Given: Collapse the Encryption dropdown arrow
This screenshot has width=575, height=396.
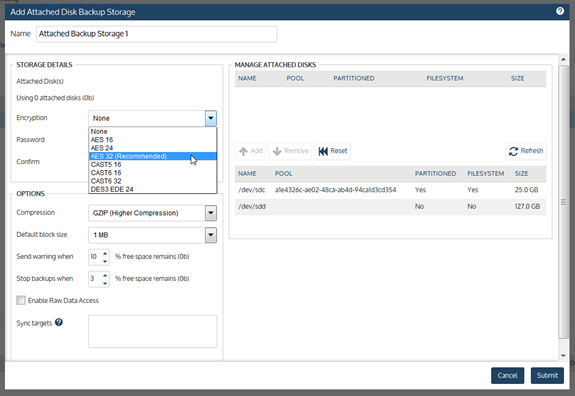Looking at the screenshot, I should [x=210, y=118].
